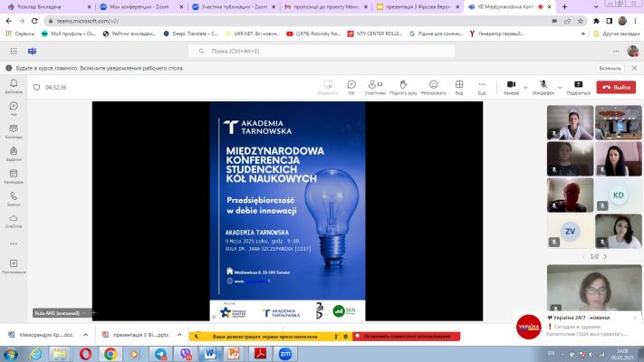Select the ZV participant tile
The width and height of the screenshot is (644, 362).
[x=570, y=231]
